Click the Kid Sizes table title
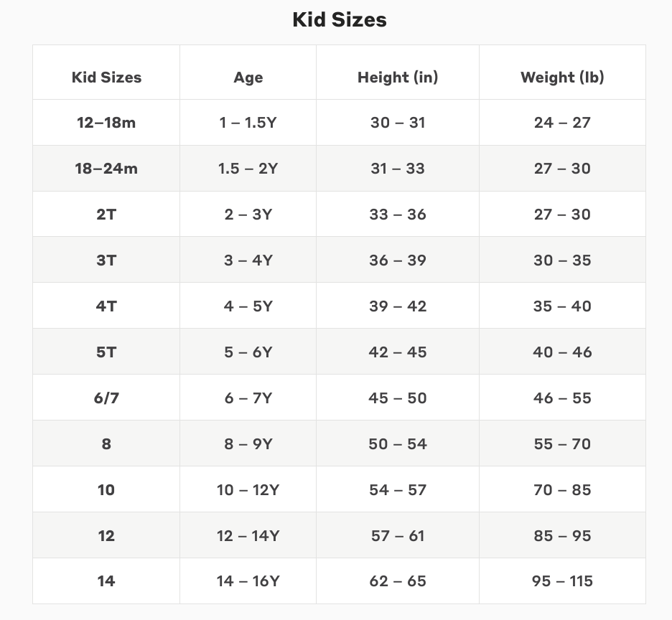 pos(339,19)
